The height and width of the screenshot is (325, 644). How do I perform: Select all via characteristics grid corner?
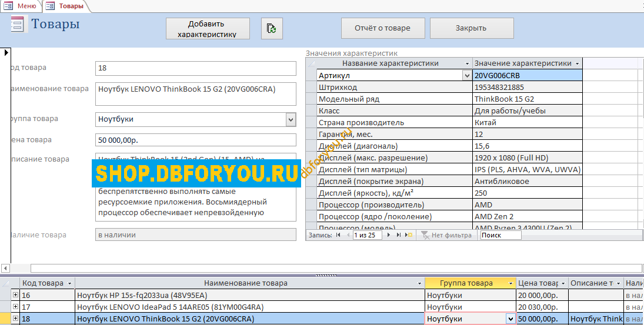pos(311,63)
